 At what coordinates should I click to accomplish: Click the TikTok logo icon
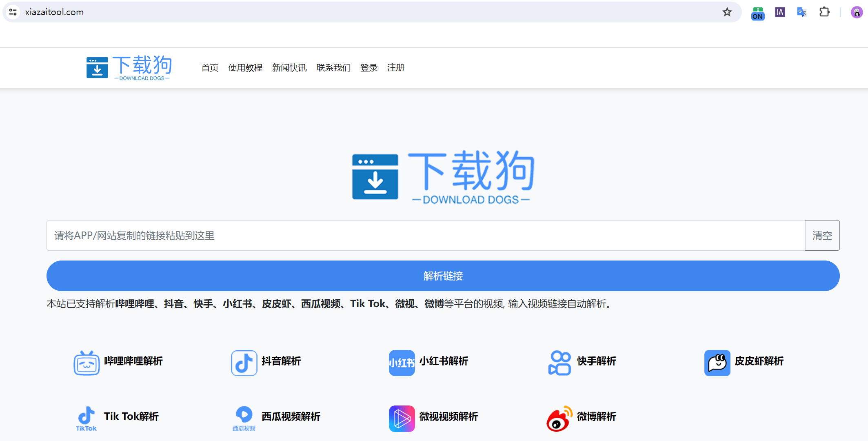[87, 418]
